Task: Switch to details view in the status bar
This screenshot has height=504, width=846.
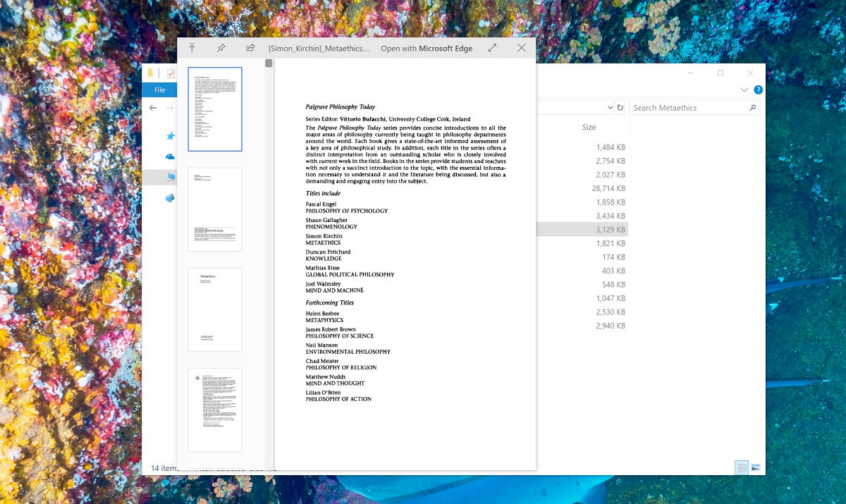Action: 742,467
